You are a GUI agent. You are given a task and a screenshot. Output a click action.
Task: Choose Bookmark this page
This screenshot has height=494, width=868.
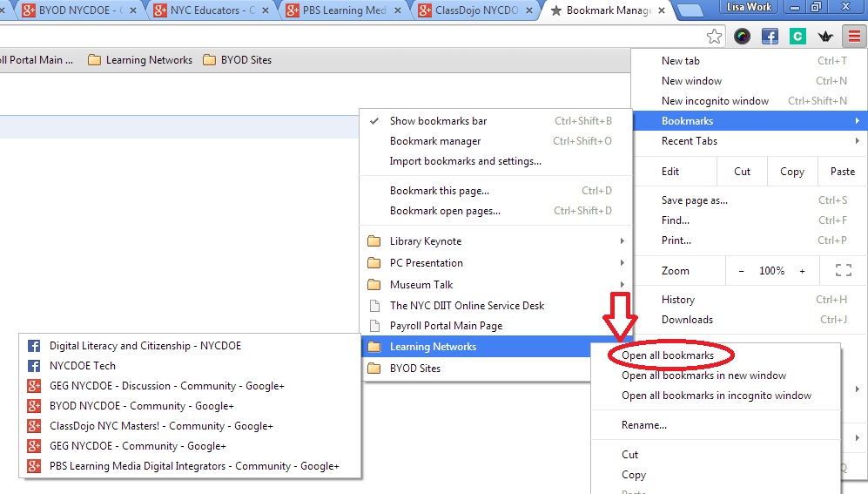[x=496, y=191]
